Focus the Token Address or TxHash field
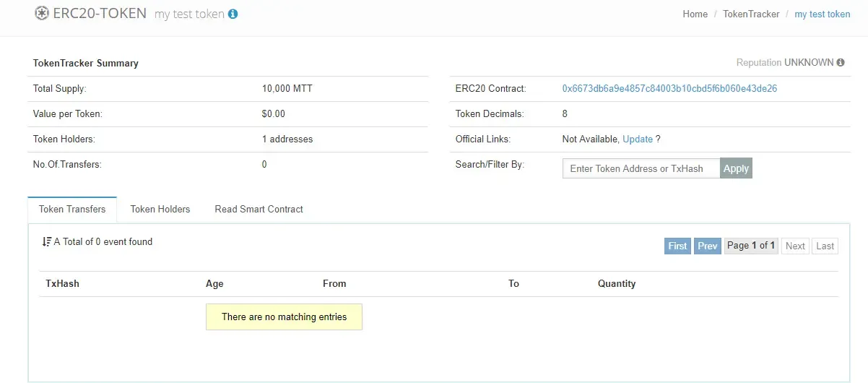This screenshot has width=868, height=383. pyautogui.click(x=641, y=168)
